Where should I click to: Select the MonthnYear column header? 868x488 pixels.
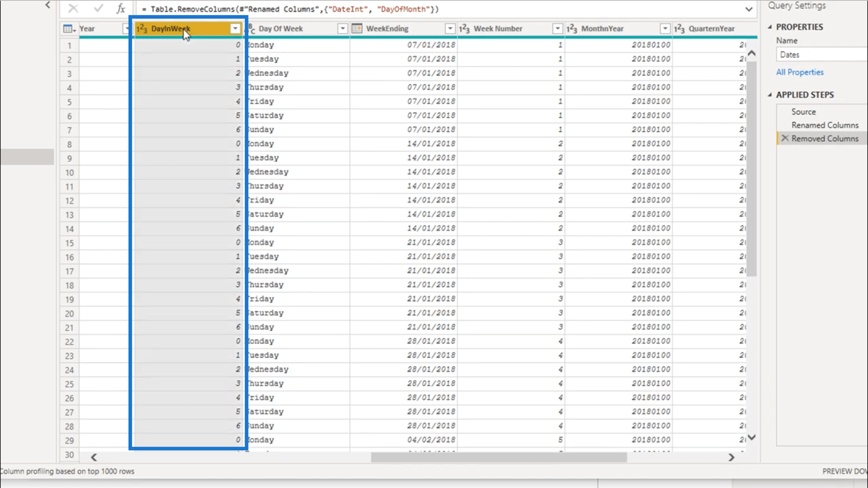[602, 29]
